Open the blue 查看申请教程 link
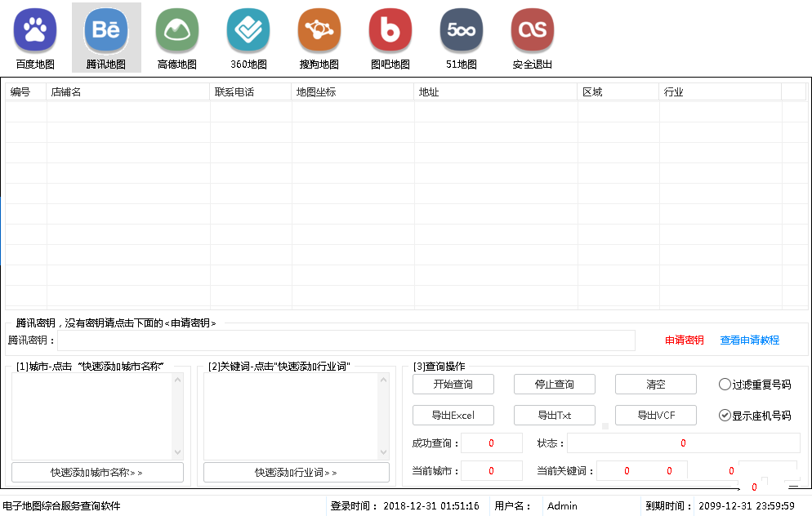This screenshot has height=516, width=812. (749, 340)
